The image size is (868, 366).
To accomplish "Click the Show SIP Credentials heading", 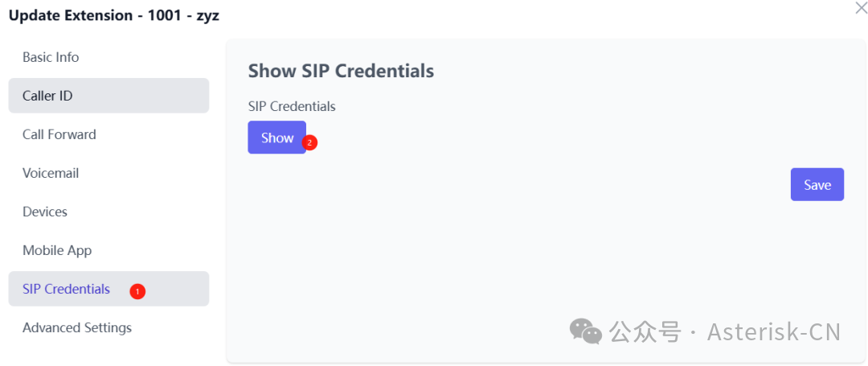I will (x=341, y=71).
